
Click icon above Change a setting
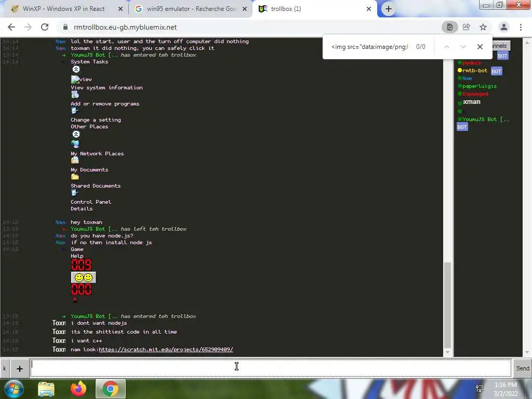click(x=75, y=111)
